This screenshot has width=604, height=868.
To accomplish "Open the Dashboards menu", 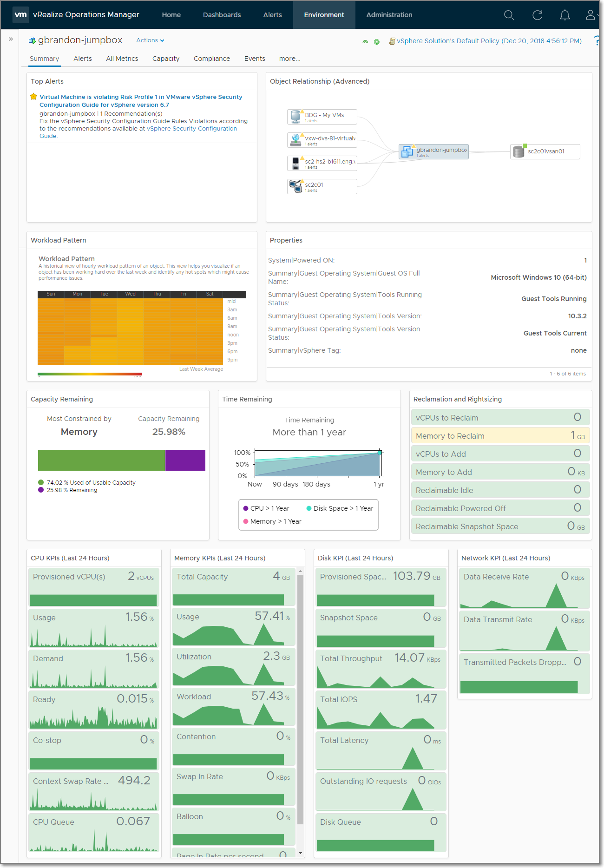I will (x=222, y=15).
